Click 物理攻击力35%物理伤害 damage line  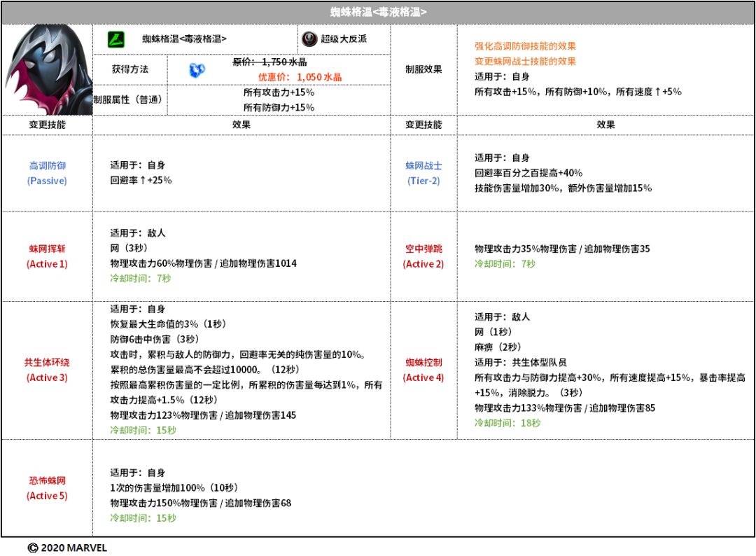tap(562, 249)
